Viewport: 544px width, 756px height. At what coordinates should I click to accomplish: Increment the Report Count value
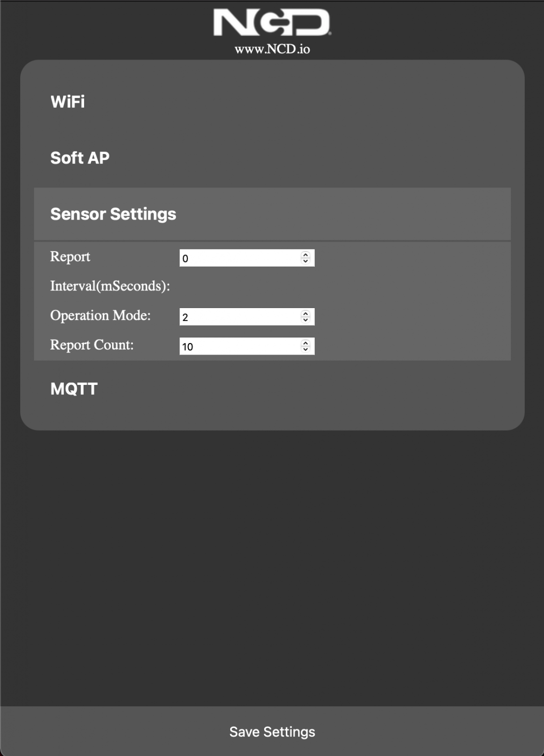click(305, 344)
